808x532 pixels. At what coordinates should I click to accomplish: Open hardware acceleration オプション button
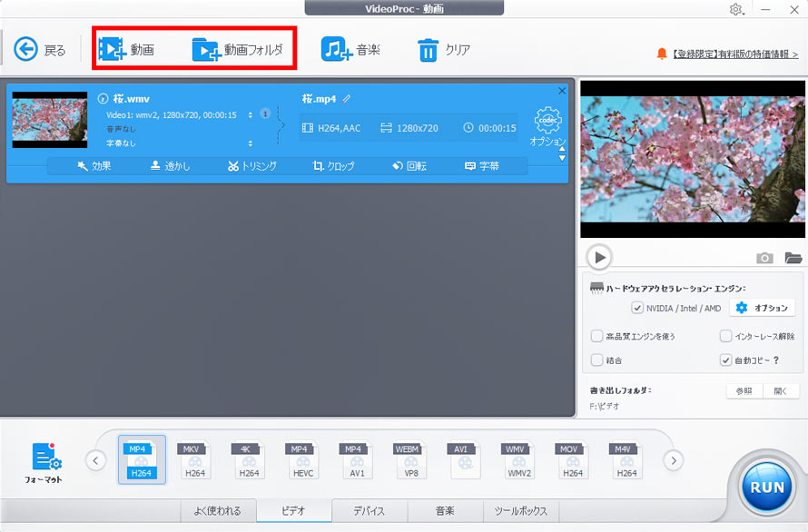pyautogui.click(x=762, y=308)
